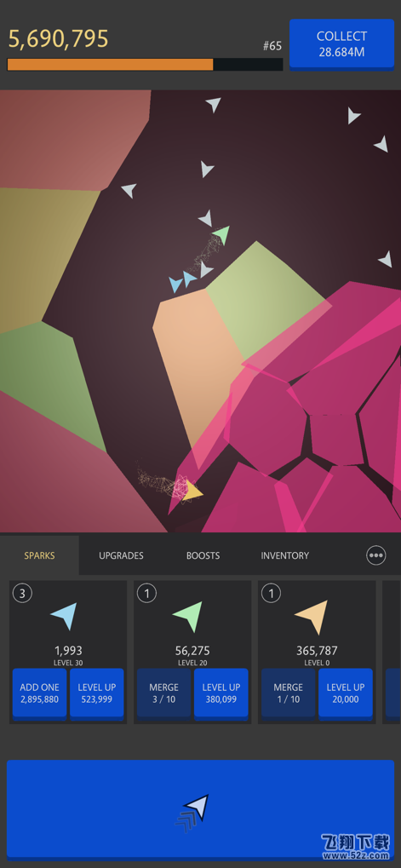Merge green sparks 3 / 10
The width and height of the screenshot is (401, 868).
[x=163, y=693]
